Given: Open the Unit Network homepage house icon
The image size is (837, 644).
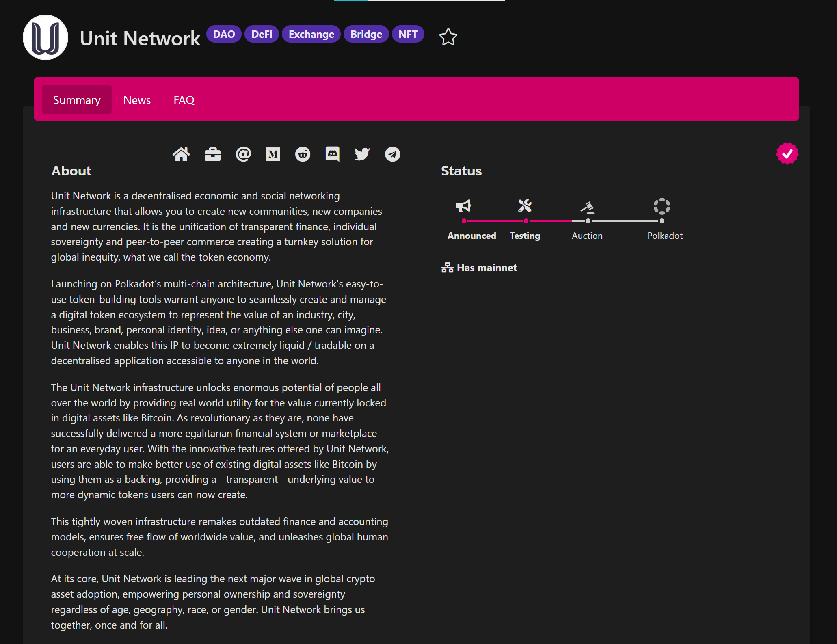Looking at the screenshot, I should click(181, 154).
